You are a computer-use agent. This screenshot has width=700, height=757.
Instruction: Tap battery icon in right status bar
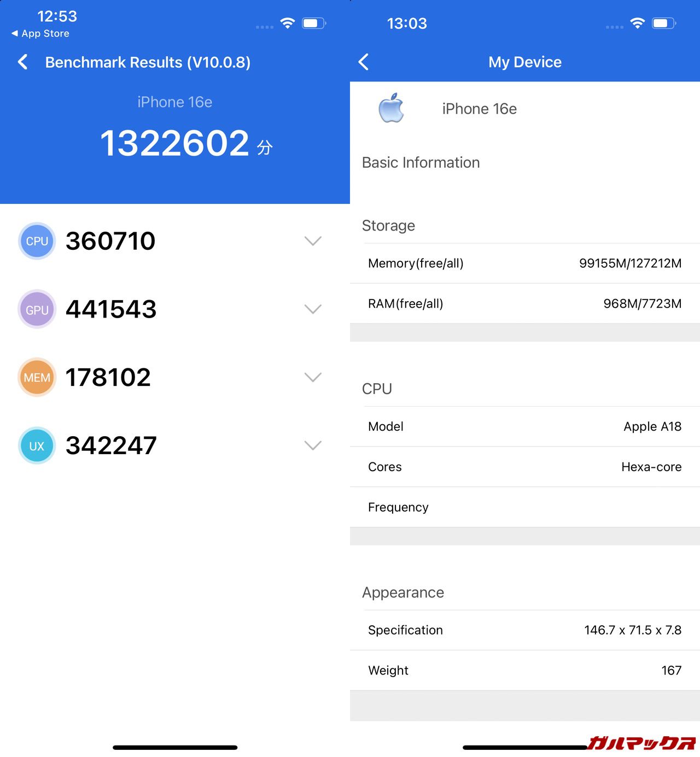click(x=664, y=23)
